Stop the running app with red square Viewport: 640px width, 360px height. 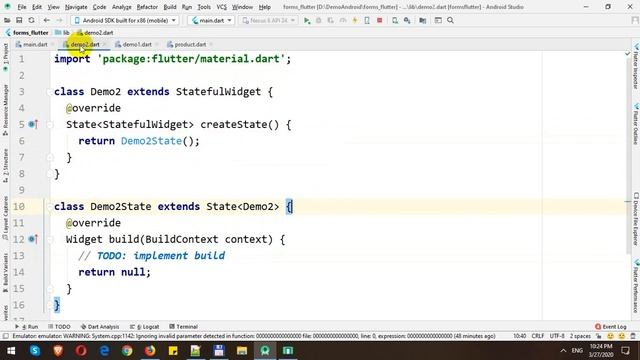pyautogui.click(x=380, y=20)
